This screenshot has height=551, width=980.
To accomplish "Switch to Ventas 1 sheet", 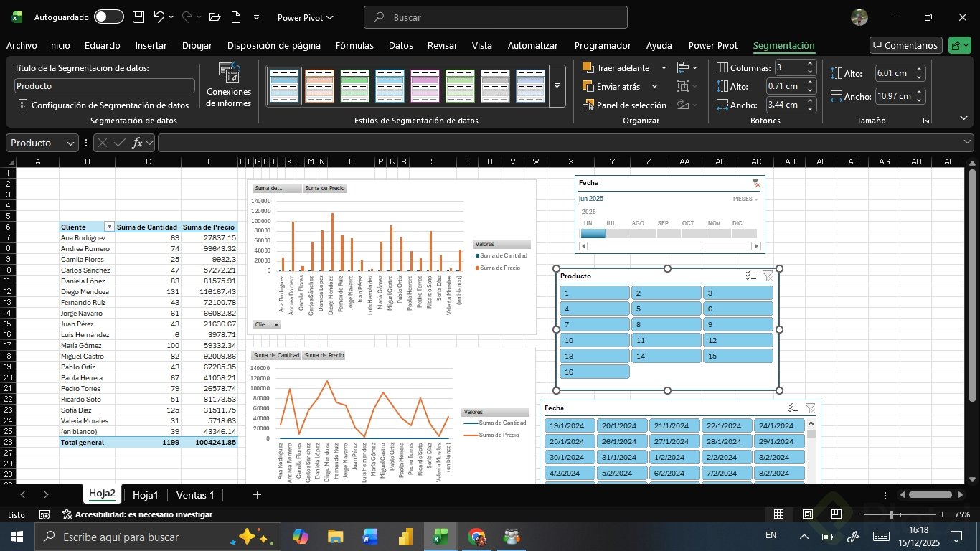I will pos(195,495).
